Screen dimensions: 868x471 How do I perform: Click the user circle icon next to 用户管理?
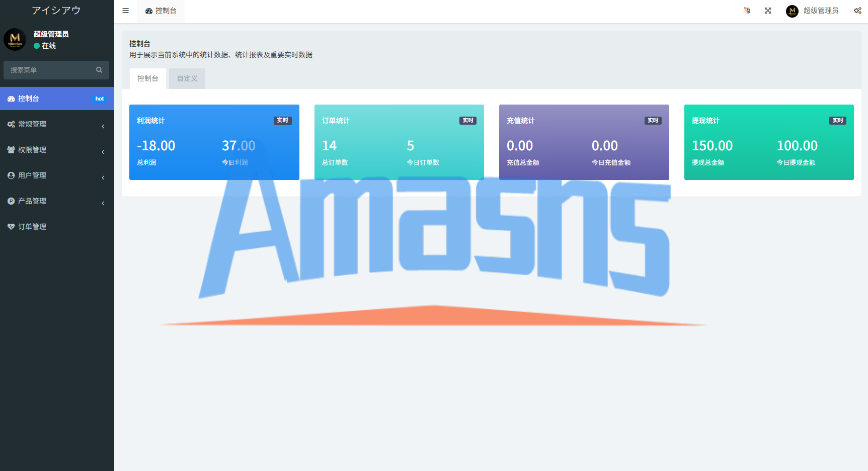tap(11, 175)
